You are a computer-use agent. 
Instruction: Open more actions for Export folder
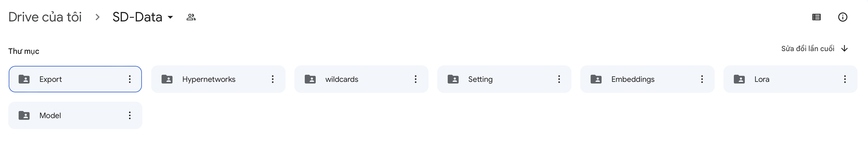click(130, 79)
